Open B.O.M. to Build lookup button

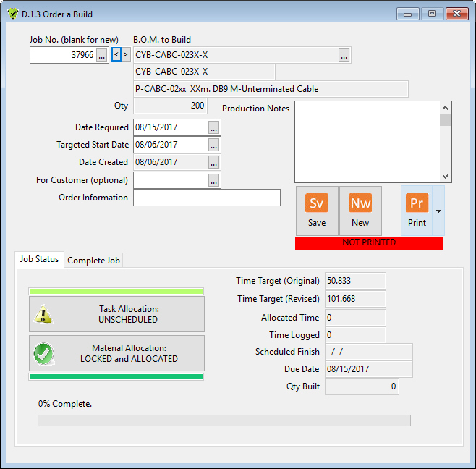(344, 55)
